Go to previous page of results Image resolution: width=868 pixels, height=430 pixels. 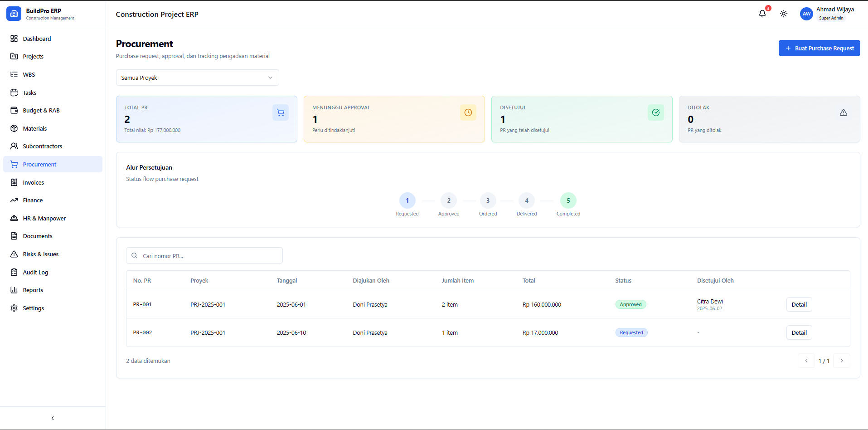(x=806, y=361)
